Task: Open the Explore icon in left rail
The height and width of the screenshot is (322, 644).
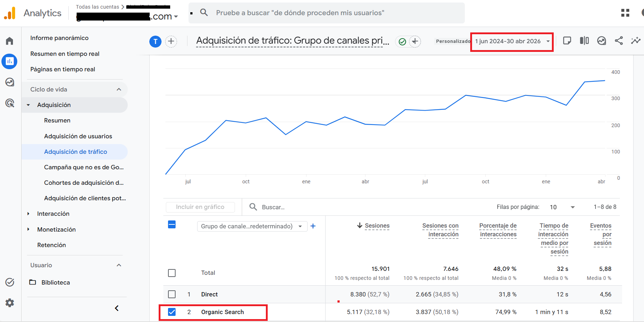Action: click(x=10, y=82)
